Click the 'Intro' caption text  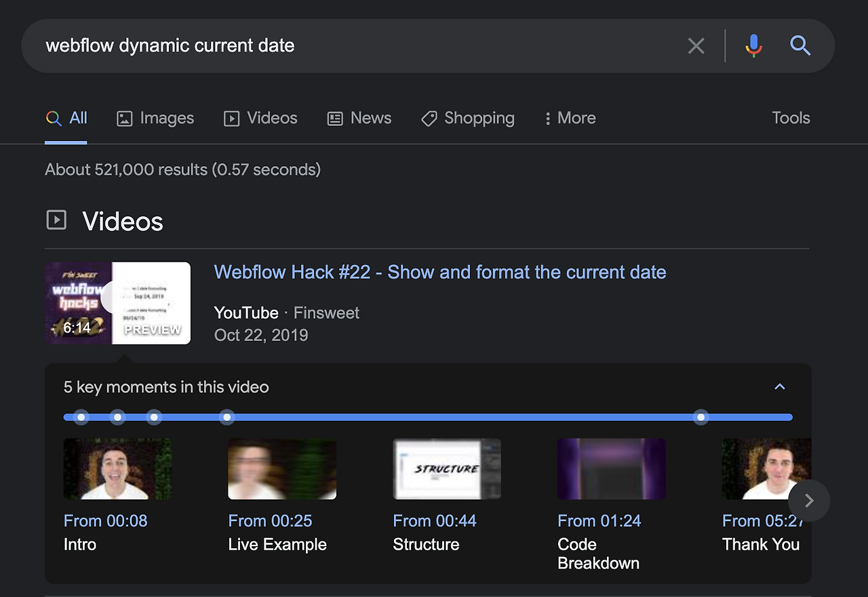(80, 545)
